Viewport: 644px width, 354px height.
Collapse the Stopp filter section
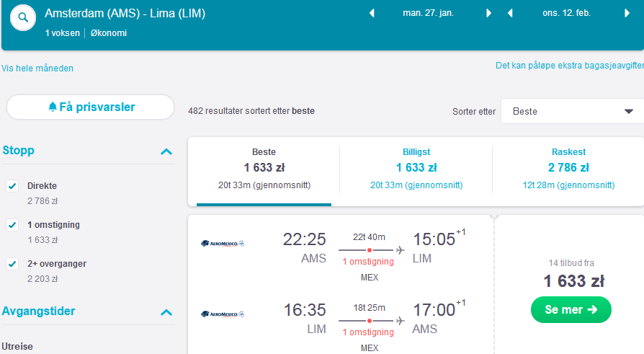click(x=166, y=151)
